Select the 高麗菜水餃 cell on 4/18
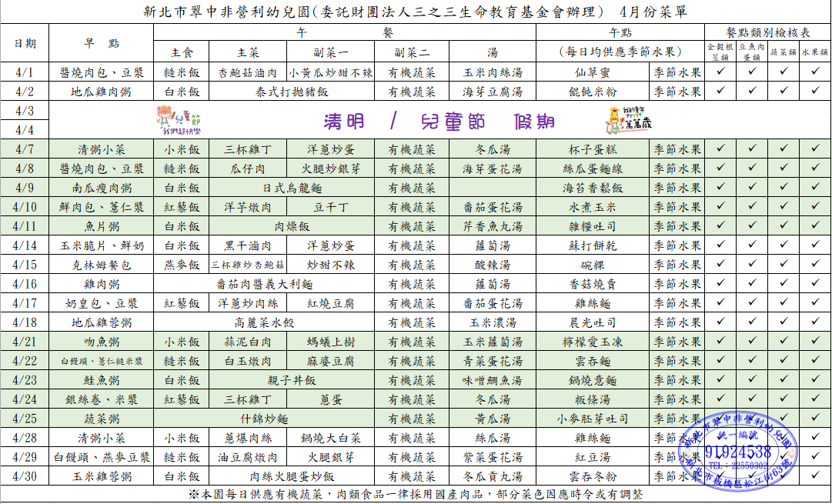 [264, 322]
